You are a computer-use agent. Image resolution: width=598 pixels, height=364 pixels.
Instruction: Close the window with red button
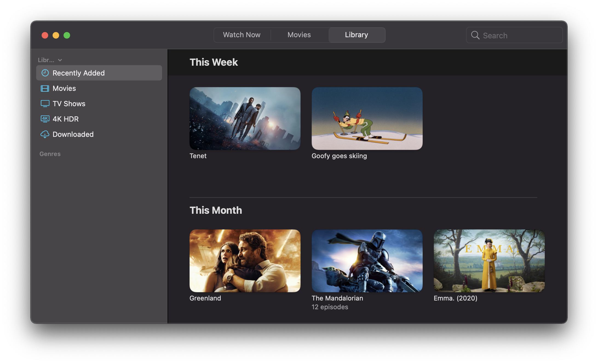pyautogui.click(x=45, y=35)
